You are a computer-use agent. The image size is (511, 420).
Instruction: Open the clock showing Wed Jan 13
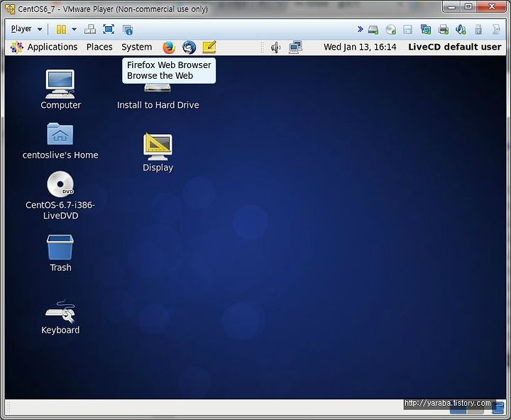(x=360, y=47)
